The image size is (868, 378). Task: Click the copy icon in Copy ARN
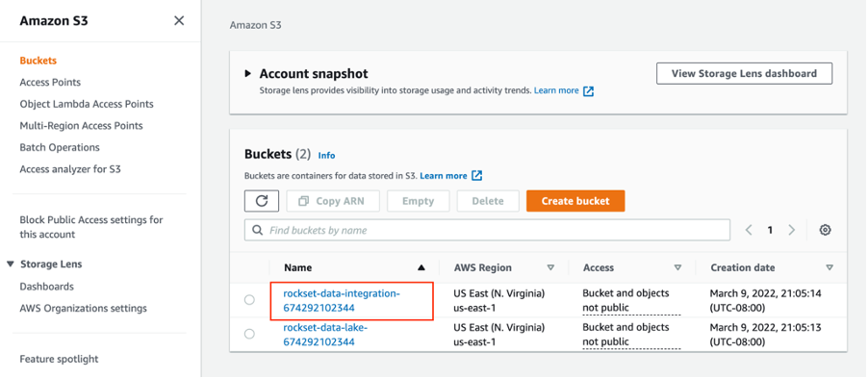(303, 201)
